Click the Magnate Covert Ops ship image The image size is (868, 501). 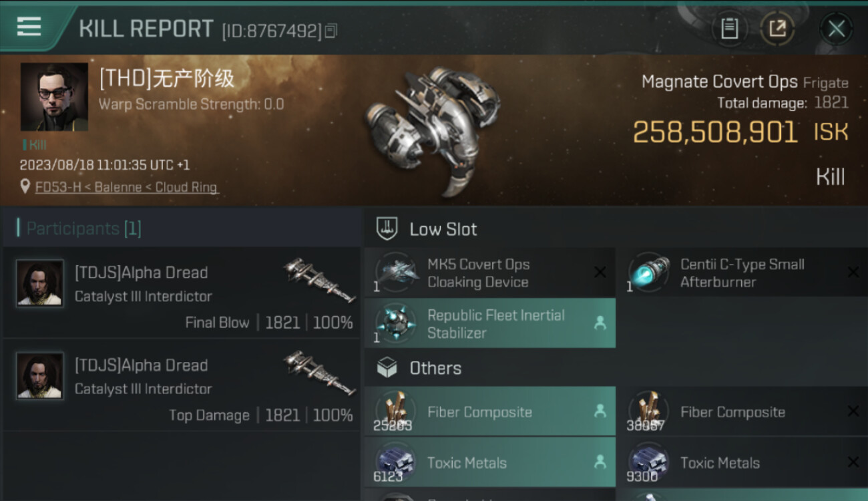(433, 130)
